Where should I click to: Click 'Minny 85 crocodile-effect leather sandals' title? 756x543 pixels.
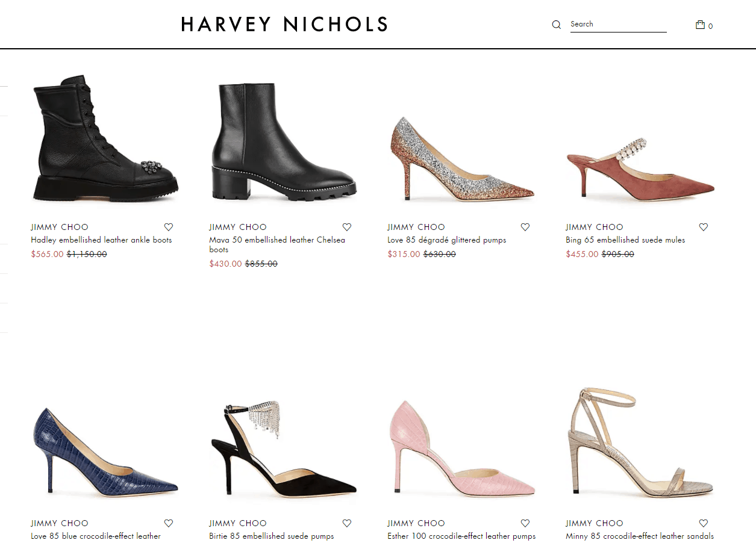(640, 536)
